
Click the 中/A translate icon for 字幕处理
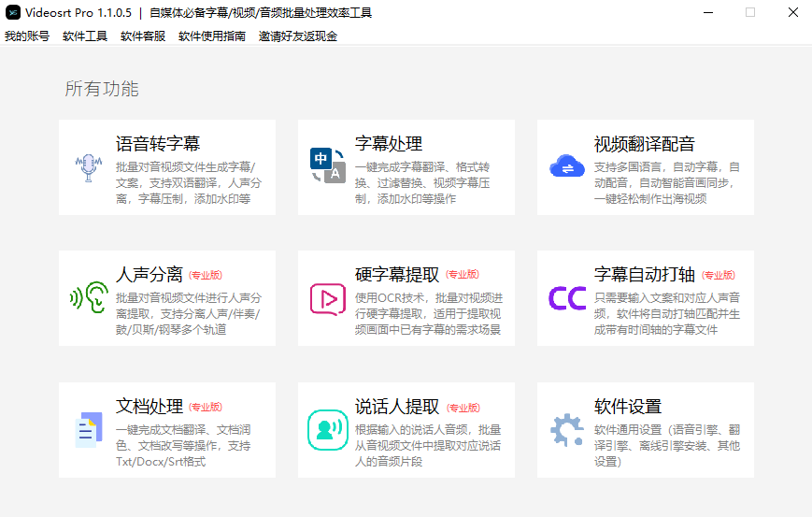[328, 165]
